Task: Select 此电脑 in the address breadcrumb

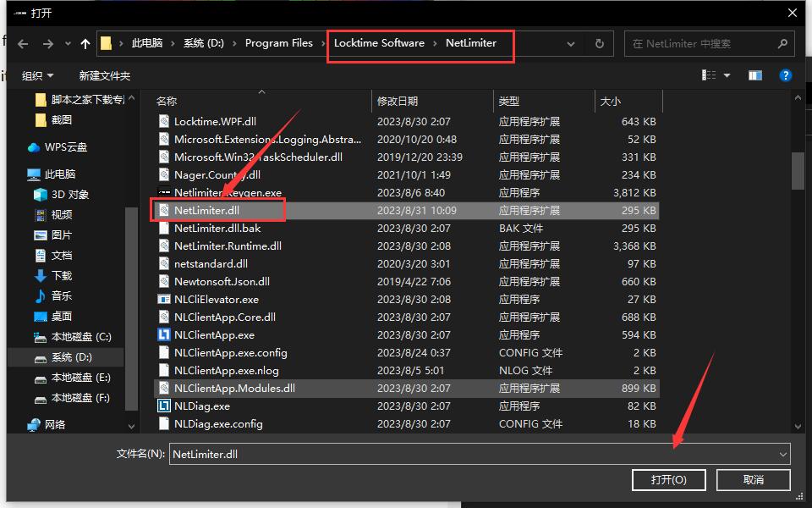Action: [x=147, y=43]
